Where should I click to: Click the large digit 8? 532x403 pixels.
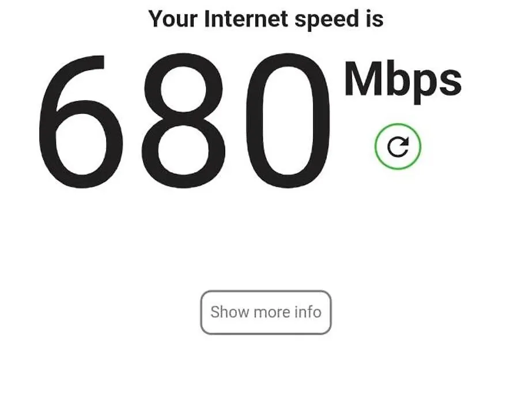(x=183, y=121)
